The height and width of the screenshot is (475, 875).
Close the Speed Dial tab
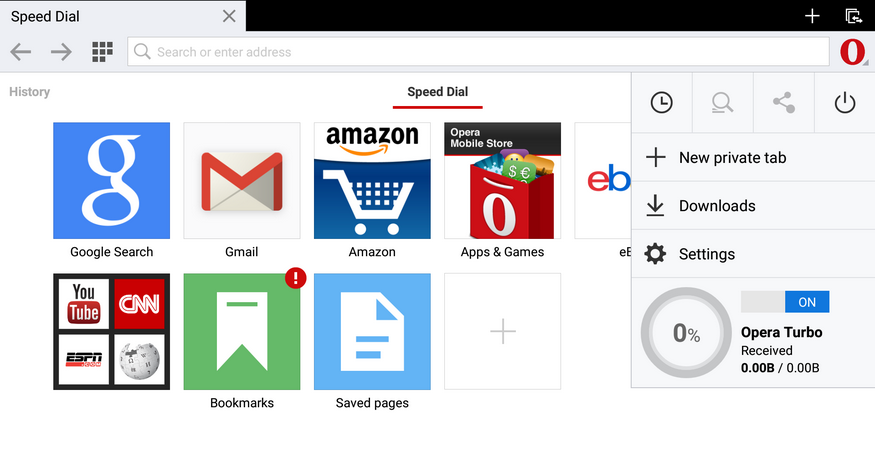coord(229,16)
